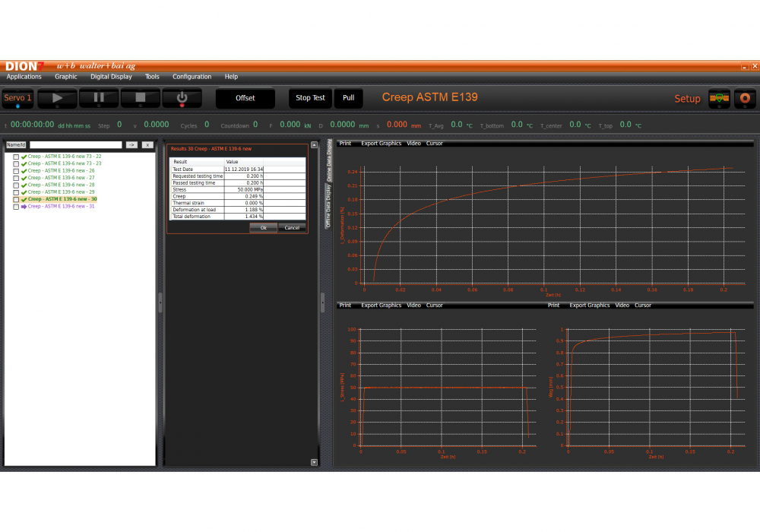The width and height of the screenshot is (760, 532).
Task: Click the elapsed time readout 00:00:00:00
Action: (33, 125)
